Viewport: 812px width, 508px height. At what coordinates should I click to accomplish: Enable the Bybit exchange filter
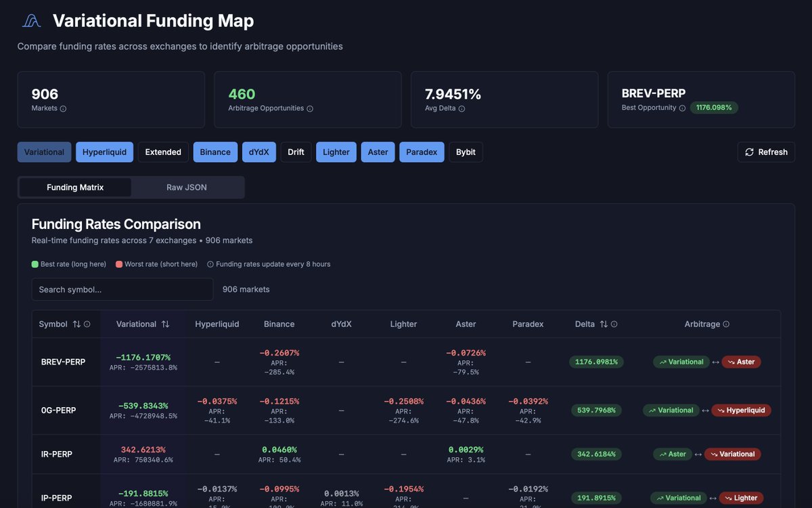[466, 152]
